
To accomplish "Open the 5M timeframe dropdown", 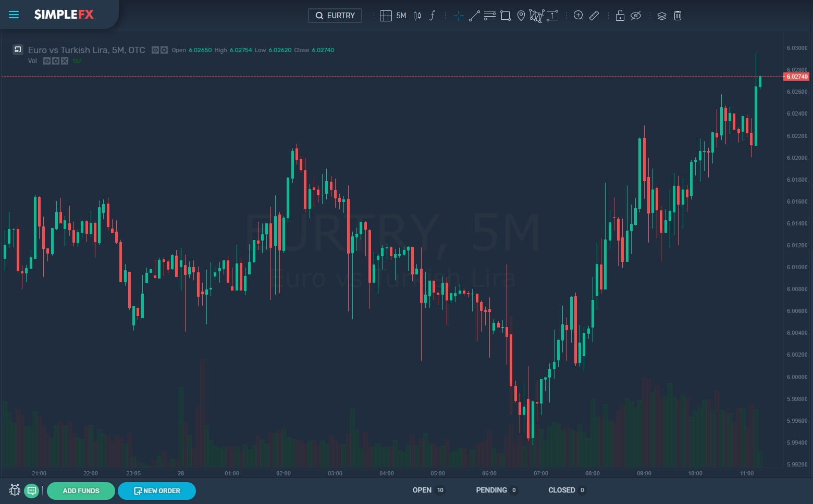I will (401, 16).
